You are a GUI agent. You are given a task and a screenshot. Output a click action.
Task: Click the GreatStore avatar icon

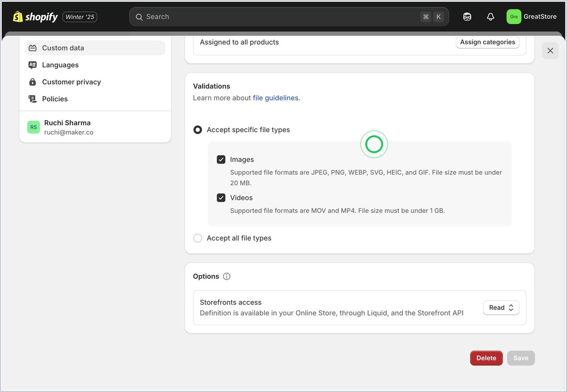(513, 17)
